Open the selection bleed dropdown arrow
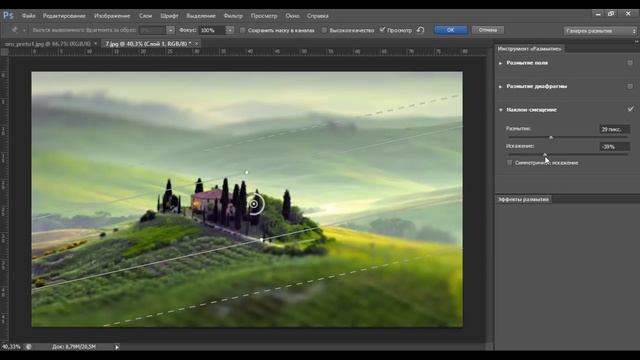This screenshot has height=360, width=640. click(x=170, y=30)
